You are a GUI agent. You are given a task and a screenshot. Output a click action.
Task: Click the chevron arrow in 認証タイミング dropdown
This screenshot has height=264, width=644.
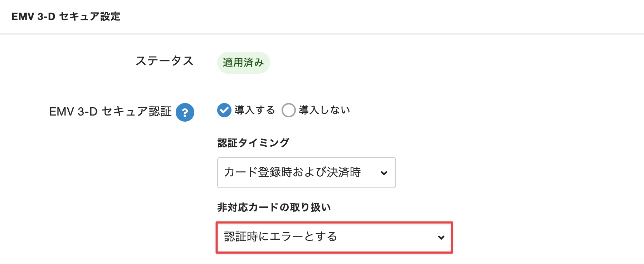pyautogui.click(x=384, y=173)
